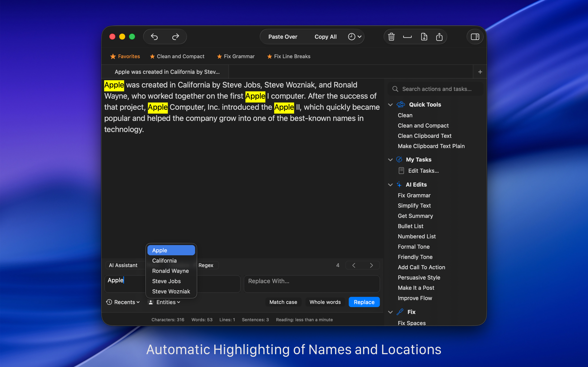
Task: Collapse the Quick Tools section
Action: [390, 105]
